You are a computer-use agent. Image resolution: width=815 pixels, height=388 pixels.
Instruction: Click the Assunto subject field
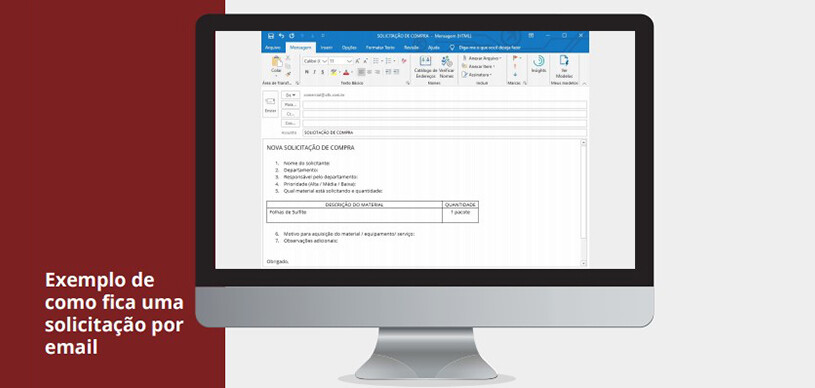444,133
